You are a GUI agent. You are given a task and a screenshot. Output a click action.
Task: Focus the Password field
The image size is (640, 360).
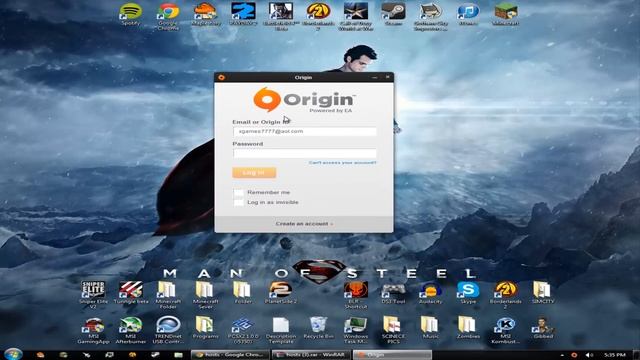coord(305,153)
